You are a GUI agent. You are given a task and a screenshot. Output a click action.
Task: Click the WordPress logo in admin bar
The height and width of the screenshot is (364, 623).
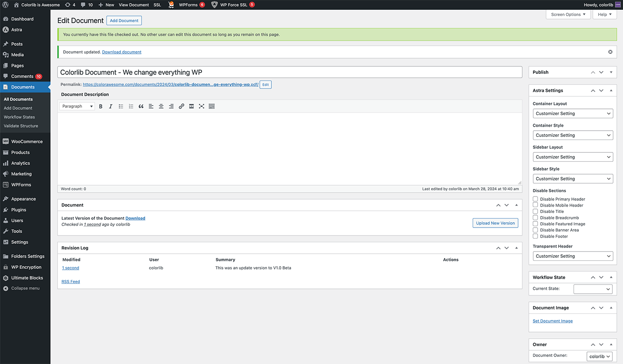5,5
